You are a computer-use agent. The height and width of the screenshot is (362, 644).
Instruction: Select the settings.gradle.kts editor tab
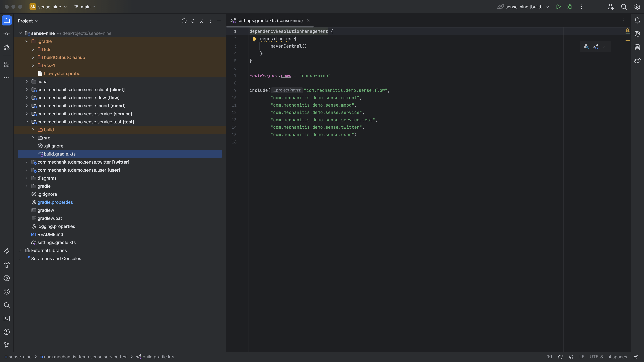(270, 21)
